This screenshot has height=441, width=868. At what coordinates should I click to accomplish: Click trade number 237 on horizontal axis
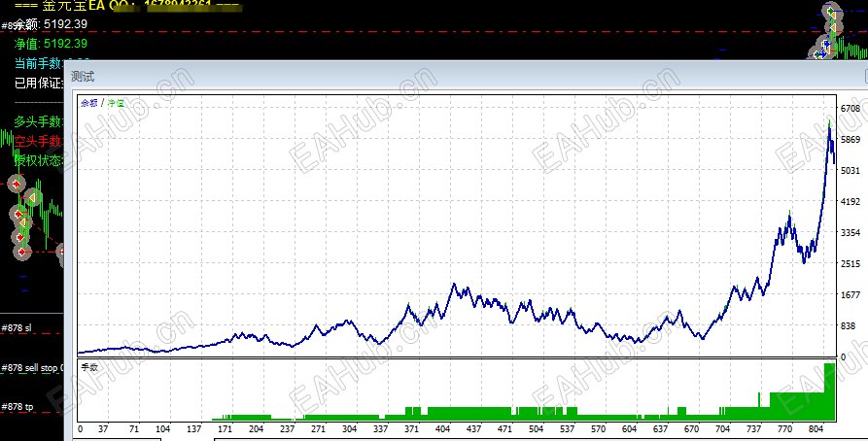288,428
